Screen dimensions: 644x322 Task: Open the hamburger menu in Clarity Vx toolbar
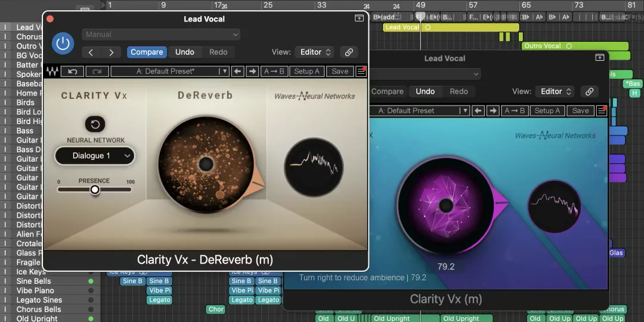click(x=602, y=111)
